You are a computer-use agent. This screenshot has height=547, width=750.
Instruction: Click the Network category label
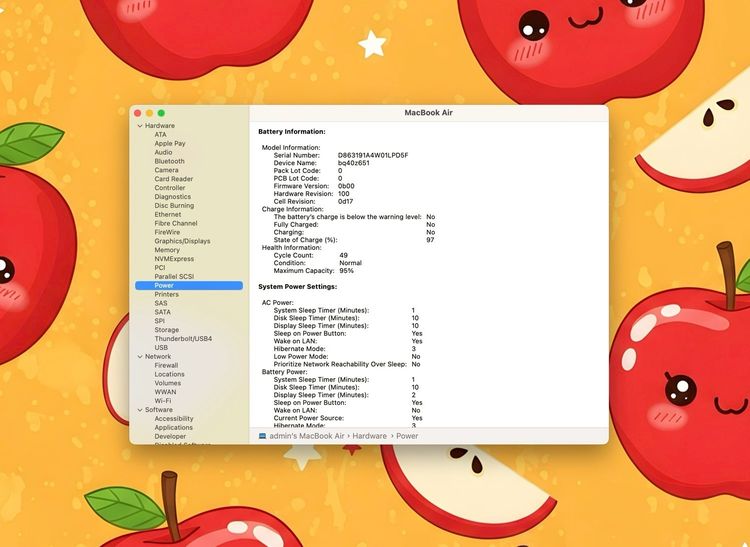(158, 357)
